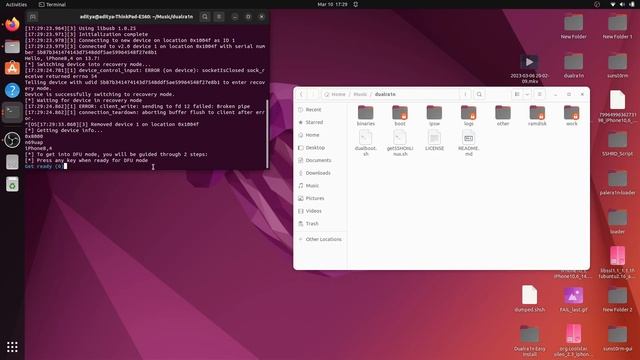Screen dimensions: 640x360
Task: Select the README.md file
Action: (x=469, y=143)
